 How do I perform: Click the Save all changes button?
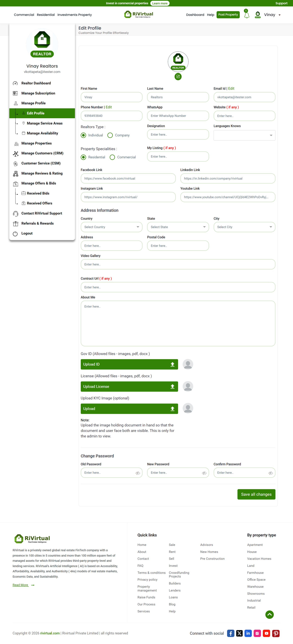[x=256, y=494]
